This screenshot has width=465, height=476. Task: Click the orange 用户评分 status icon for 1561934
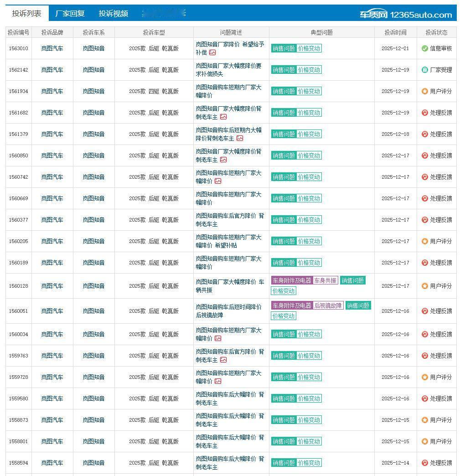click(x=424, y=91)
